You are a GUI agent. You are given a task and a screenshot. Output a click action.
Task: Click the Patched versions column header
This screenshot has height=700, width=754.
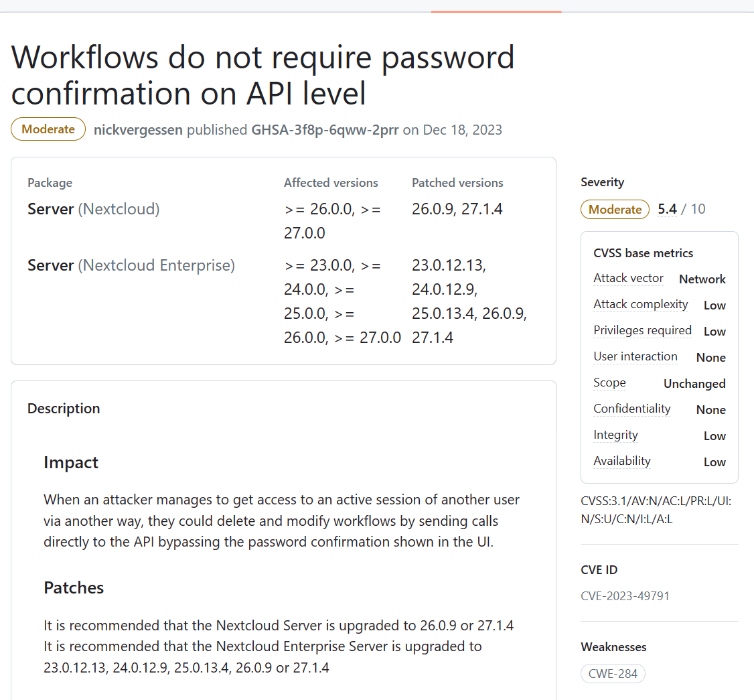(x=457, y=183)
